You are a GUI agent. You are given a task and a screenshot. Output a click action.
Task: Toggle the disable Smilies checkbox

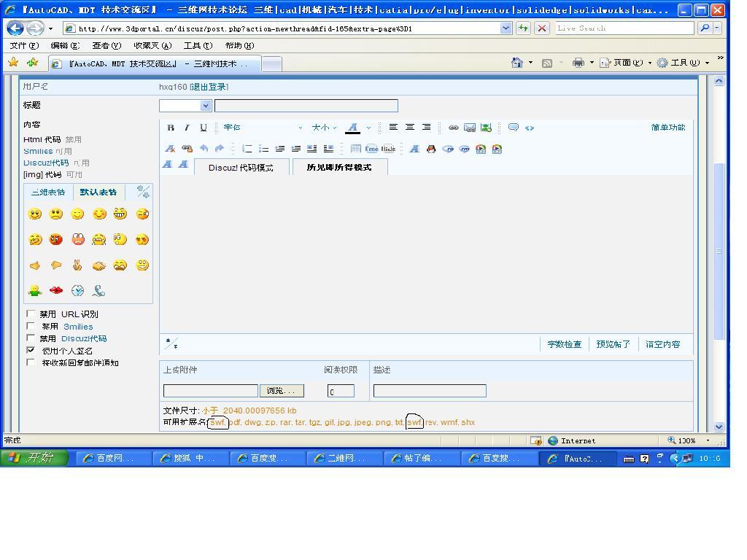[31, 326]
